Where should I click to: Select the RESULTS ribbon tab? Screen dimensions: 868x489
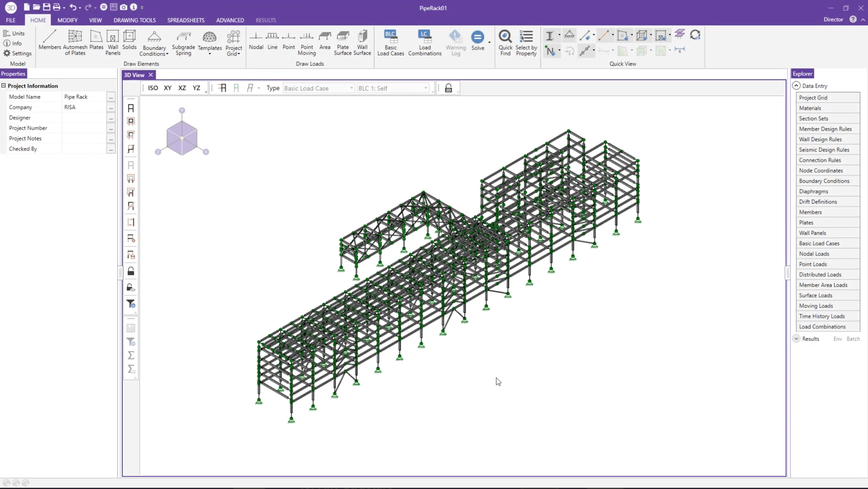[266, 20]
